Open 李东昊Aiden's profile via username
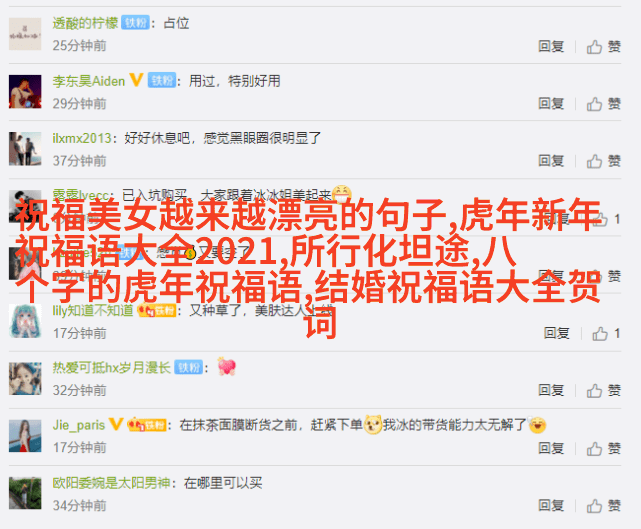Screen dimensions: 641x529 (89, 81)
